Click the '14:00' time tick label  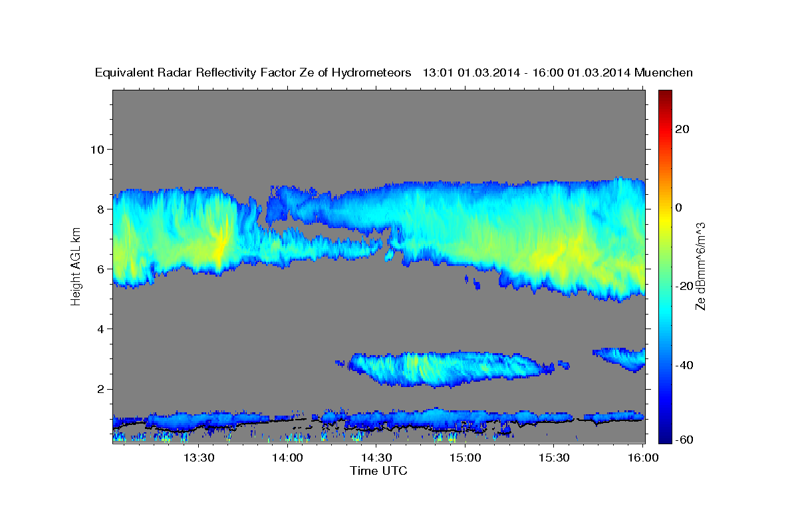287,458
